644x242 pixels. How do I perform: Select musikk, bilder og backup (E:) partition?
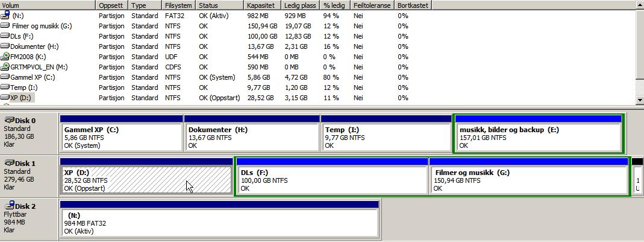click(x=539, y=134)
